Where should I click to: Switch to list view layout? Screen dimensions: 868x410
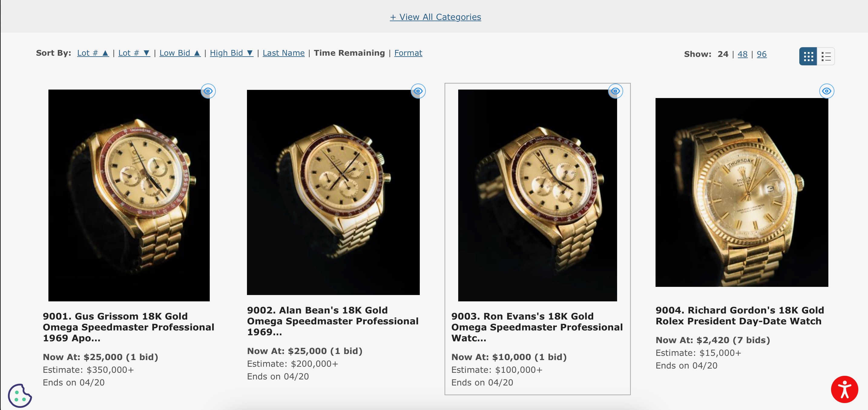tap(826, 56)
